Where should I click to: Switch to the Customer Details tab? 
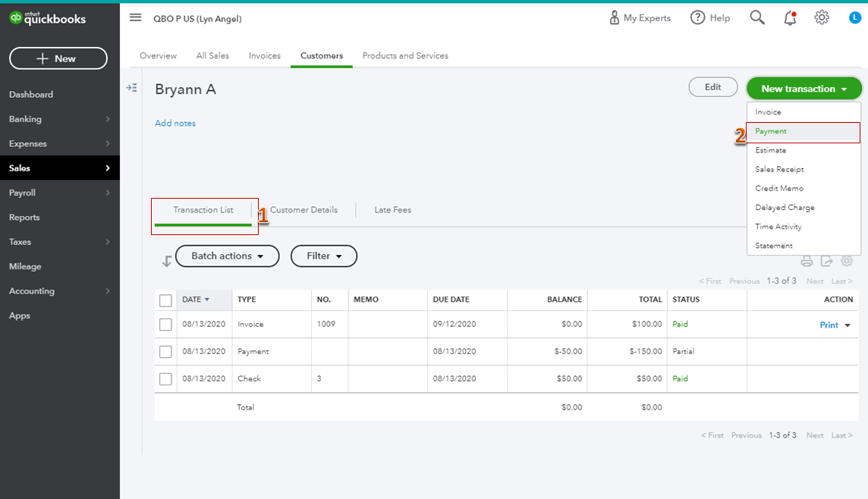(303, 210)
